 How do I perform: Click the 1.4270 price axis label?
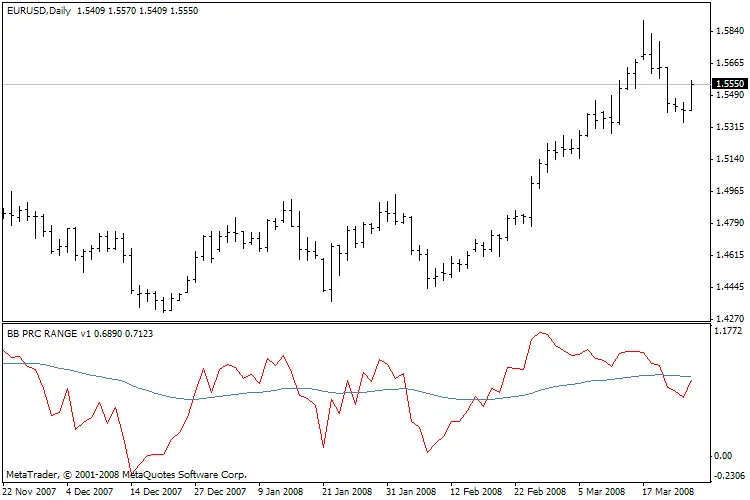pyautogui.click(x=729, y=317)
